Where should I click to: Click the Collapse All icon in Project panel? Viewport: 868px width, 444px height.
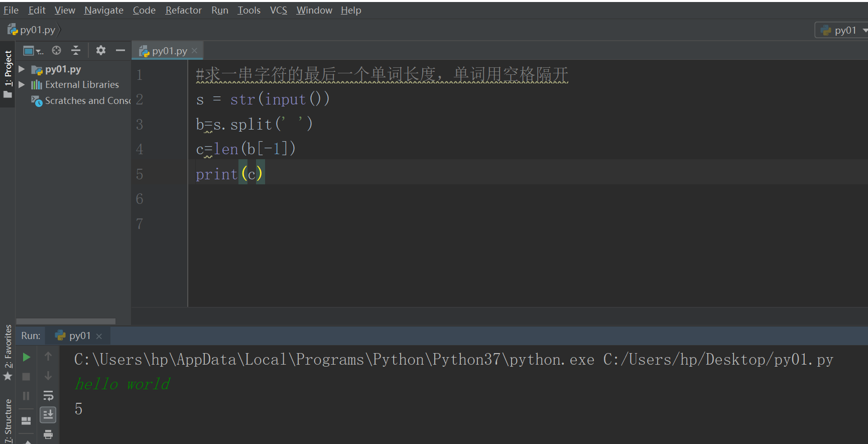pyautogui.click(x=76, y=50)
